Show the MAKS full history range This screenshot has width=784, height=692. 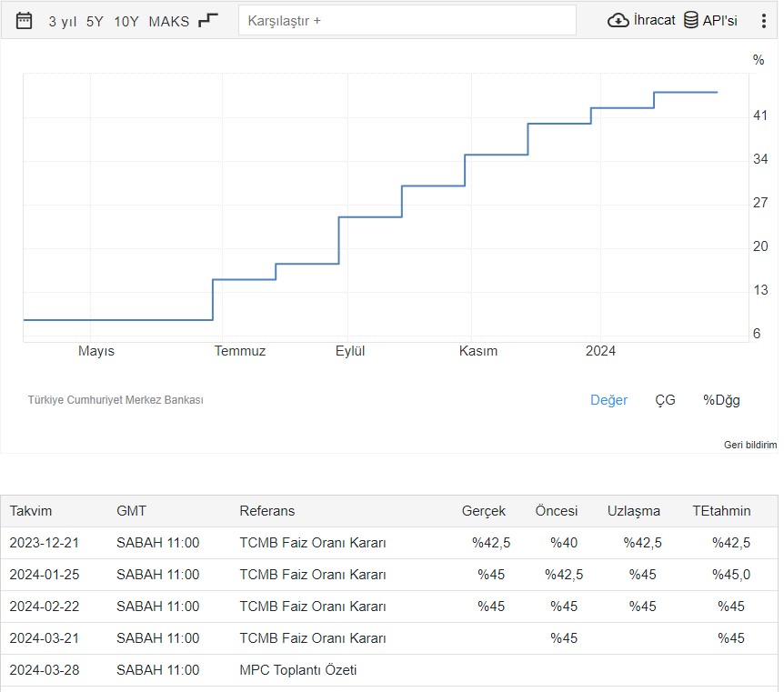pyautogui.click(x=169, y=21)
